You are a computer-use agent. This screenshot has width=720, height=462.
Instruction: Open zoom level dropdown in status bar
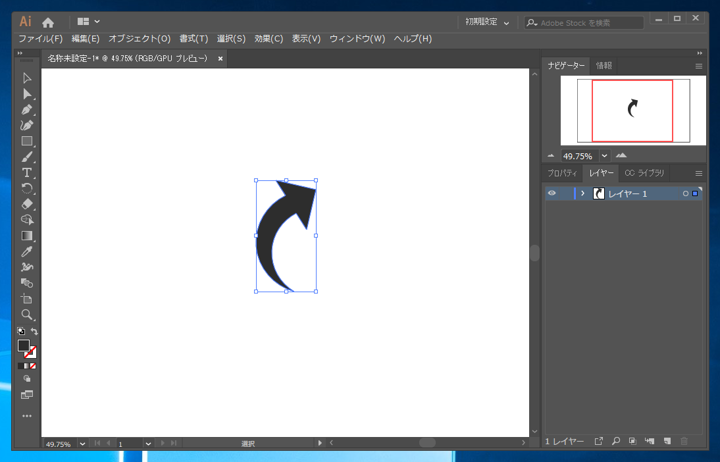point(82,443)
